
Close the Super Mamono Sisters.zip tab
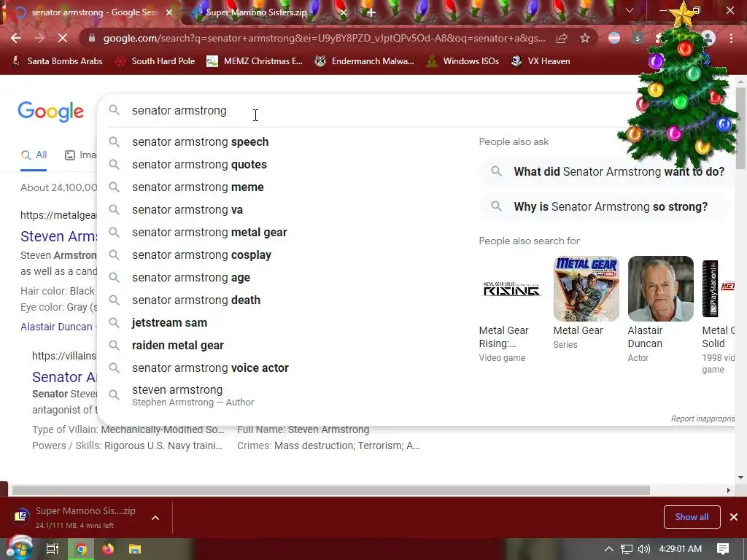point(344,12)
